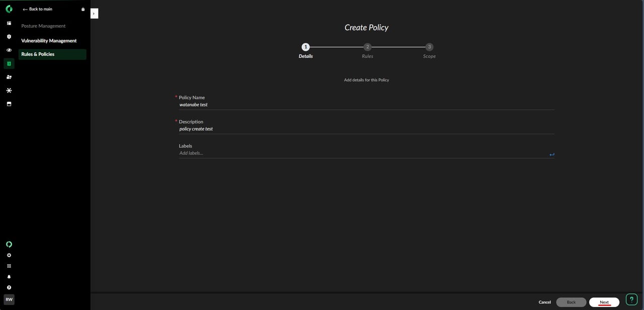This screenshot has width=644, height=310.
Task: Click the help question mark in sidebar
Action: [9, 287]
